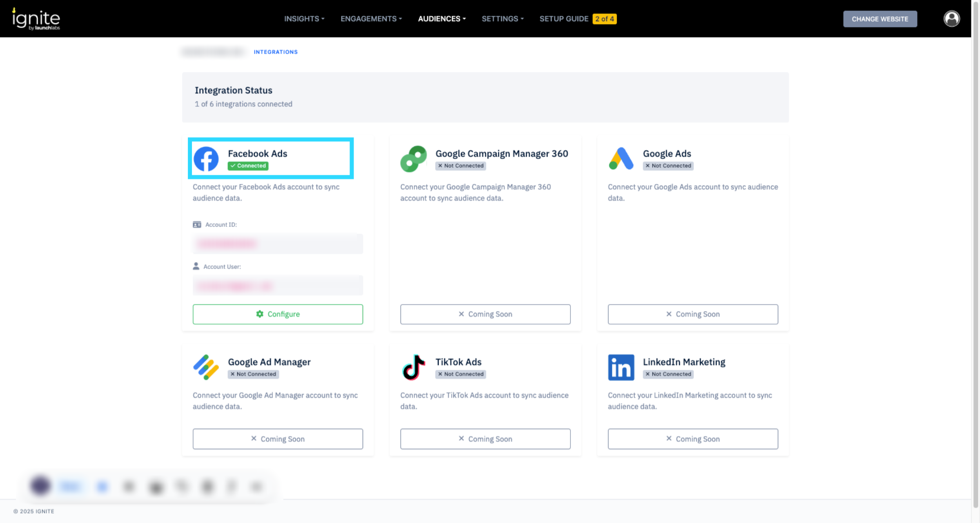
Task: Click Configure for Facebook Ads
Action: 278,314
